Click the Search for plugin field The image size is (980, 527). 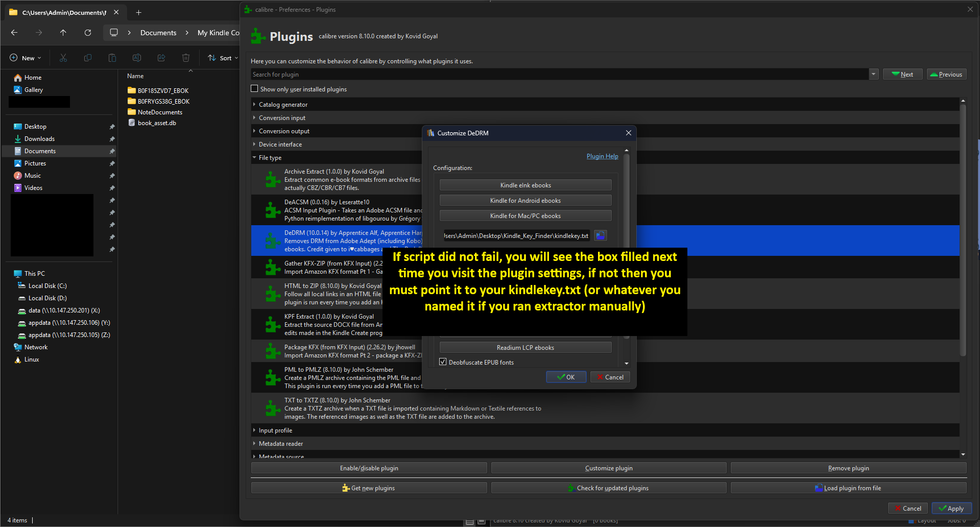[x=559, y=75]
